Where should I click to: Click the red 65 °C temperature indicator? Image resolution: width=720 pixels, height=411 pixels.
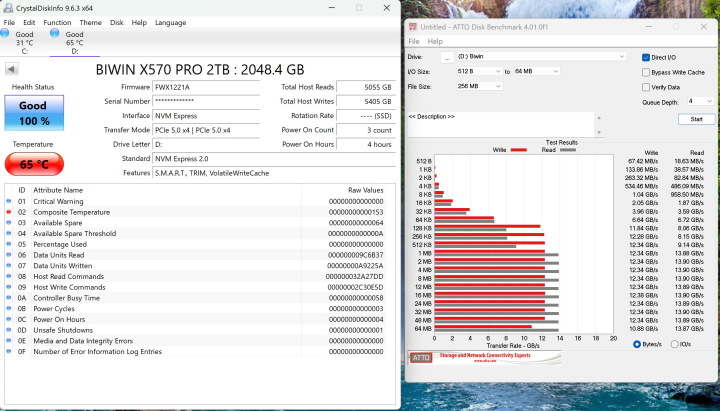pyautogui.click(x=33, y=164)
